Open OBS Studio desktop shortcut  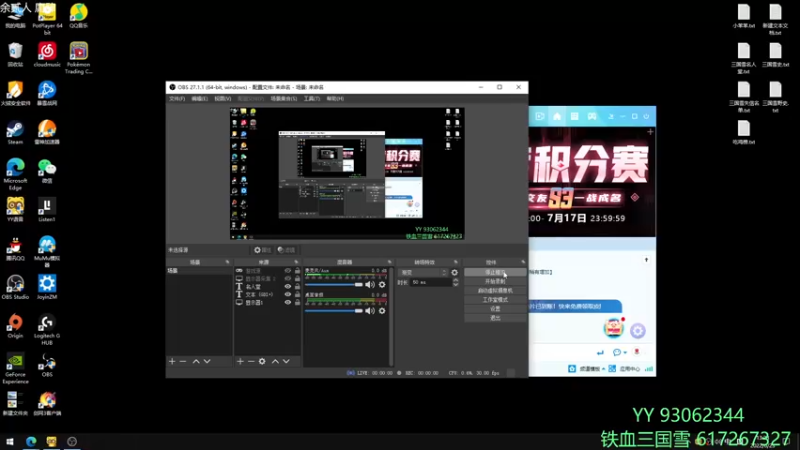(15, 287)
